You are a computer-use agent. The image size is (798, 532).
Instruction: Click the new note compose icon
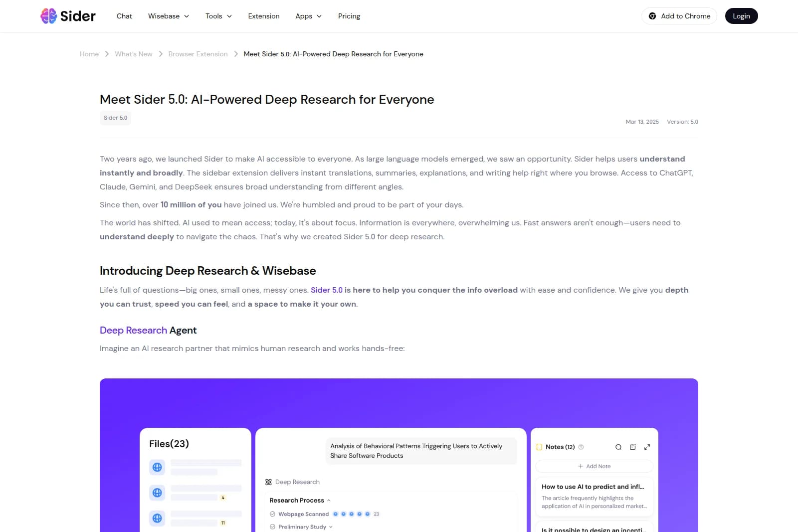632,447
